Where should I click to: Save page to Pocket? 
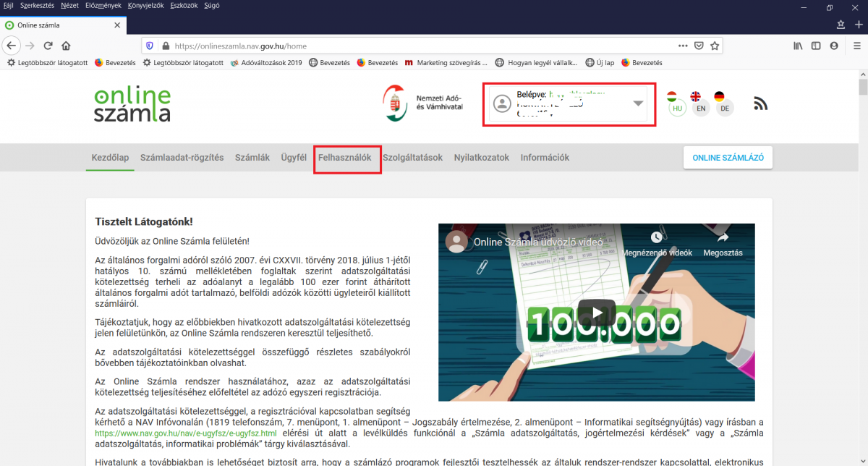(699, 46)
